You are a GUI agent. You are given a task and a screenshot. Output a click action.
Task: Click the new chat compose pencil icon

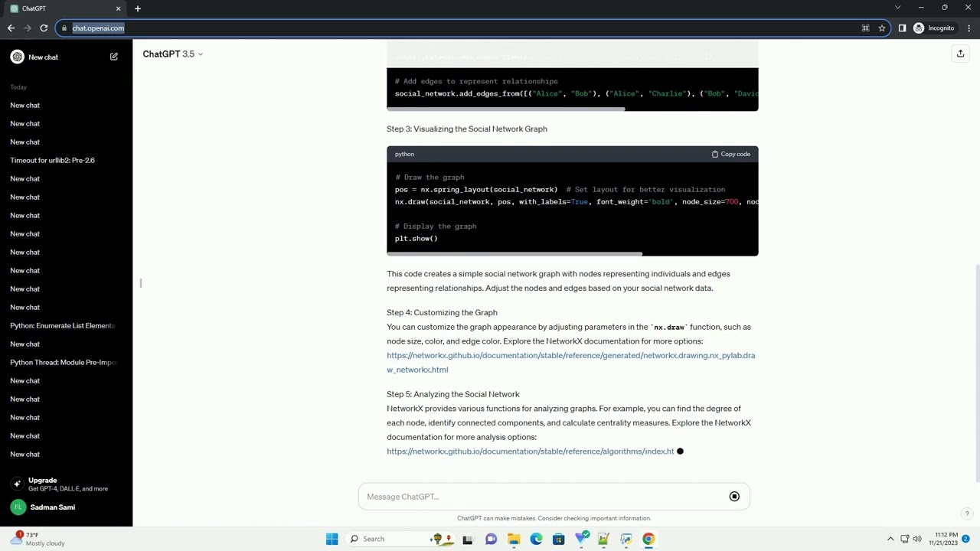(x=114, y=57)
